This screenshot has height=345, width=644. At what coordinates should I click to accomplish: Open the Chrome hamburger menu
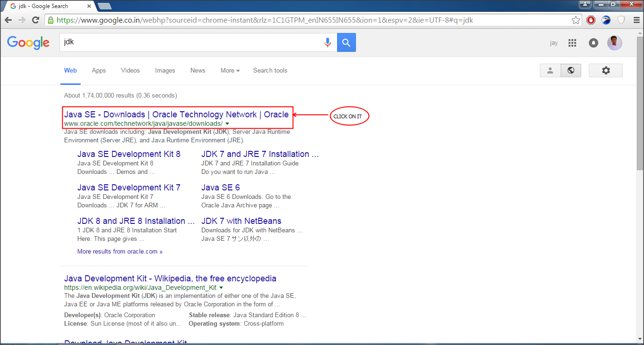pos(636,20)
